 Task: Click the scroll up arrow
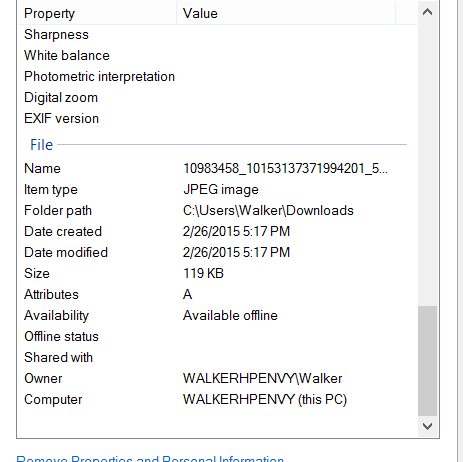pos(427,12)
